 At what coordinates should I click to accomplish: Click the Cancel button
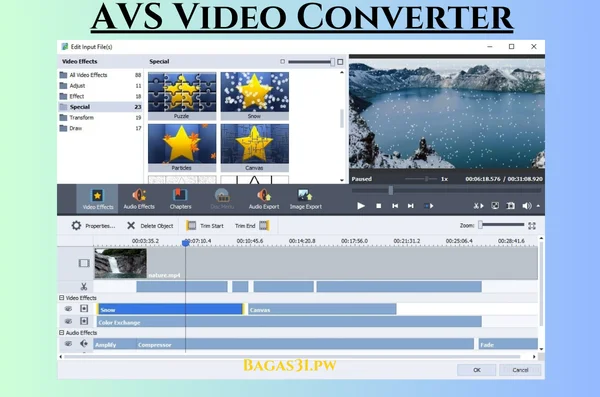click(x=520, y=370)
